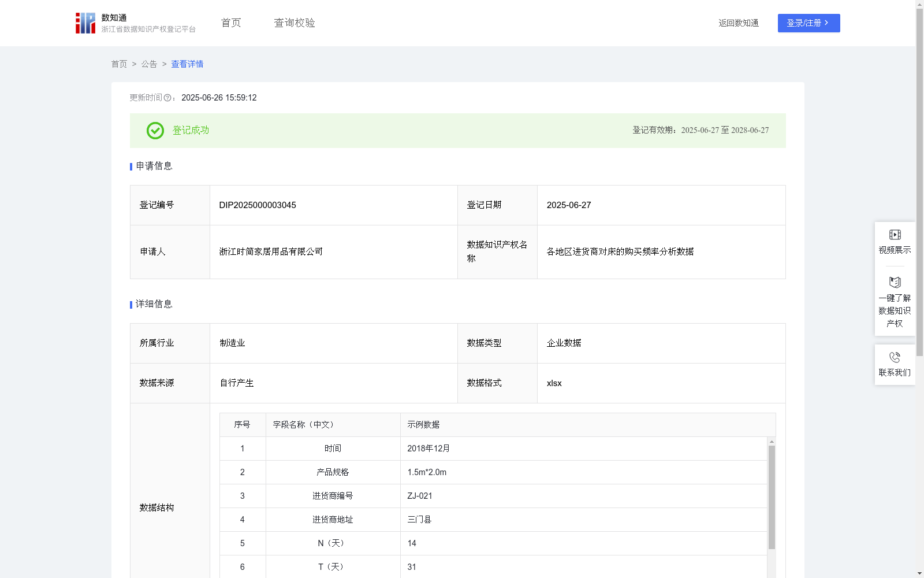Click the 数据结构 row label

coord(157,508)
